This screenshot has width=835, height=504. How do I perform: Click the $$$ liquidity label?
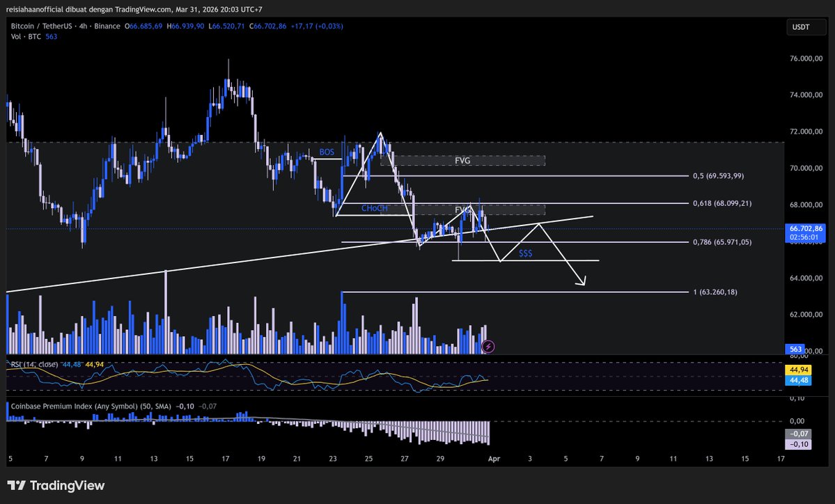[526, 253]
